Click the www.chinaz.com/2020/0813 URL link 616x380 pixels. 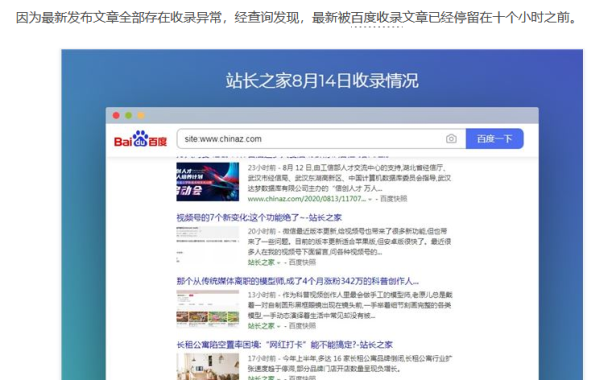pyautogui.click(x=307, y=199)
